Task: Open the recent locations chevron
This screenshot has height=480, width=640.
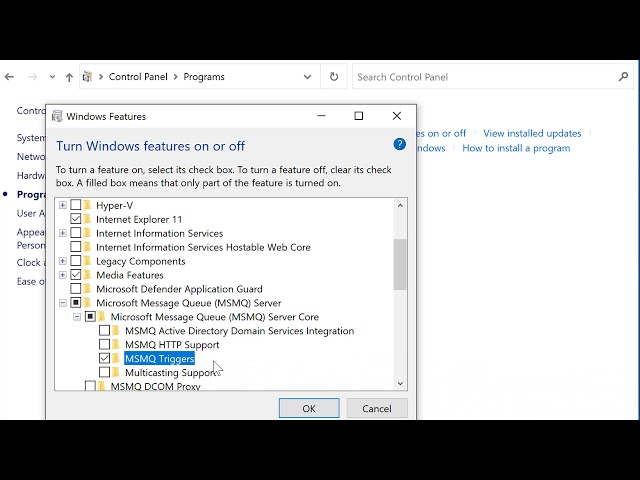Action: pyautogui.click(x=52, y=77)
